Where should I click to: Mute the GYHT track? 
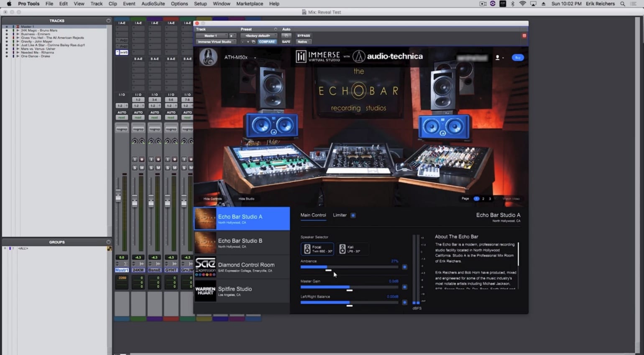click(x=175, y=167)
